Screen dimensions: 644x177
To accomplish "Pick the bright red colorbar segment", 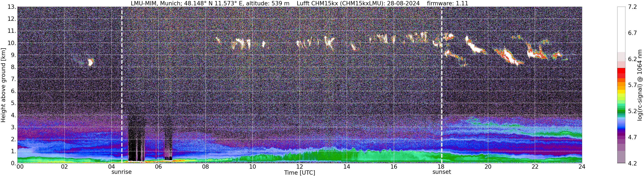I will 621,70.
